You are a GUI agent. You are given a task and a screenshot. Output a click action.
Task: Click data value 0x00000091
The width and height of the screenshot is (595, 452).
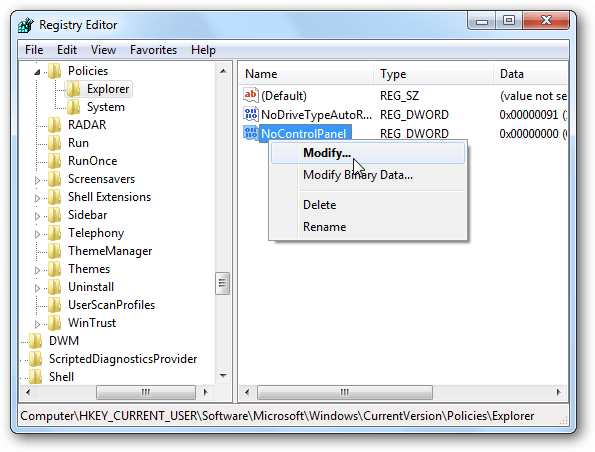coord(529,114)
